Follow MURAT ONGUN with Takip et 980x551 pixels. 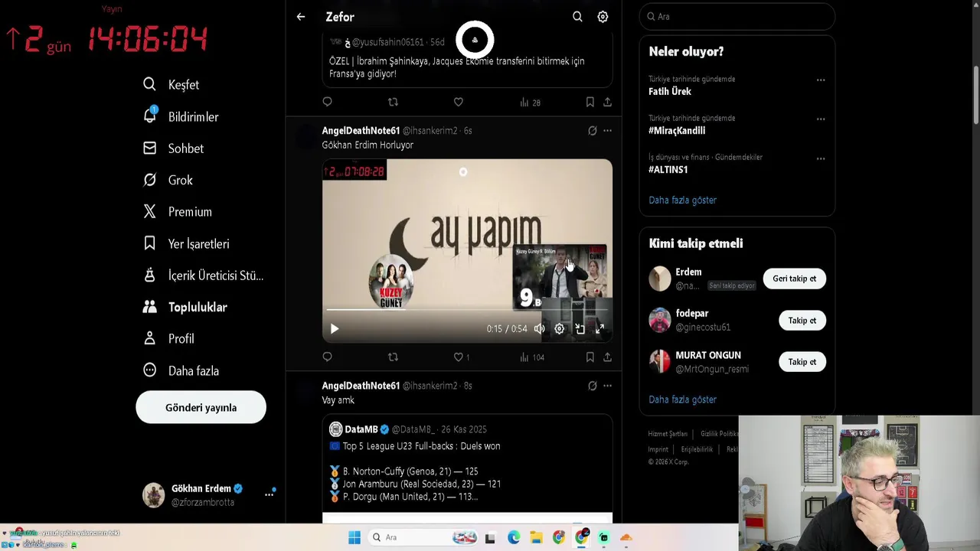802,362
